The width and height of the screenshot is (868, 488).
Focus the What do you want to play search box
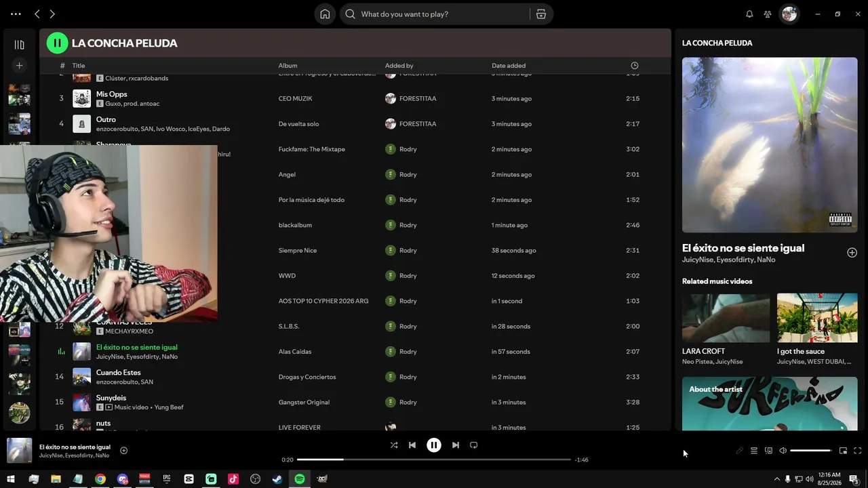pos(444,14)
